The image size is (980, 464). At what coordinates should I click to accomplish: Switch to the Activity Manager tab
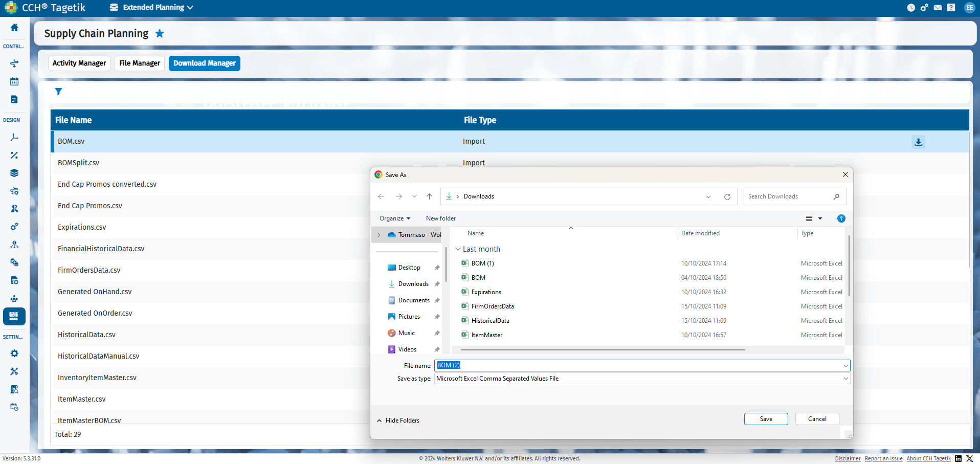[x=79, y=63]
